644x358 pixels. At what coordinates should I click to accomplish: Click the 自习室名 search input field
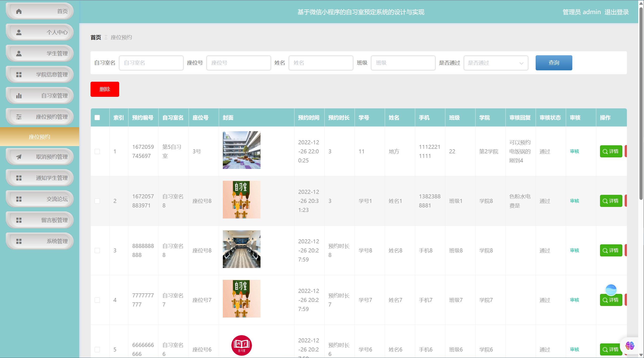151,63
